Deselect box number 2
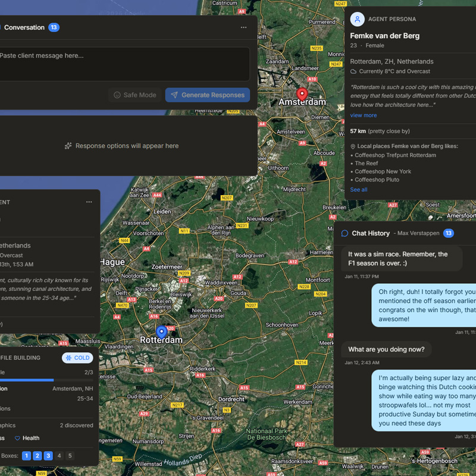 [37, 456]
